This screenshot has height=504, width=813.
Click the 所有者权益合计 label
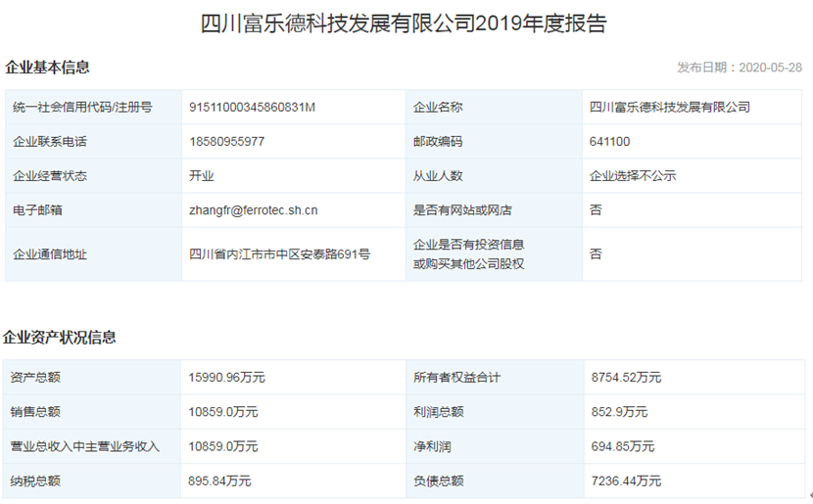(x=456, y=377)
